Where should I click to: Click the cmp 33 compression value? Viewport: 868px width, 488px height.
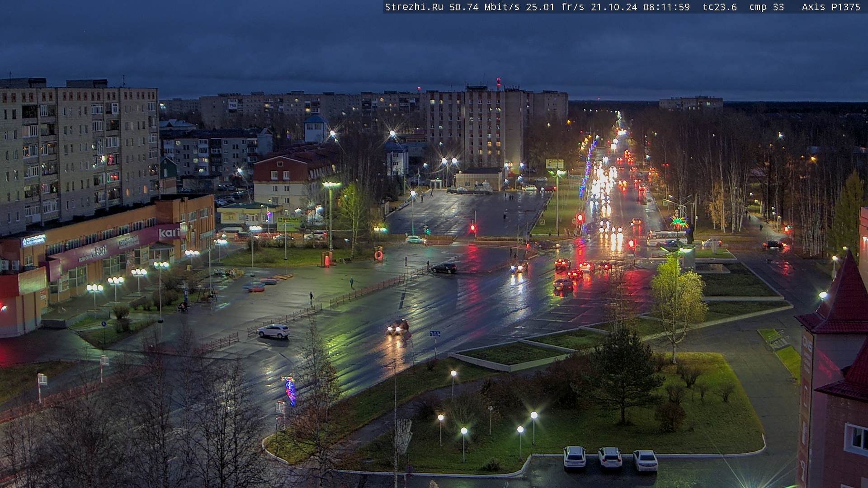(766, 7)
